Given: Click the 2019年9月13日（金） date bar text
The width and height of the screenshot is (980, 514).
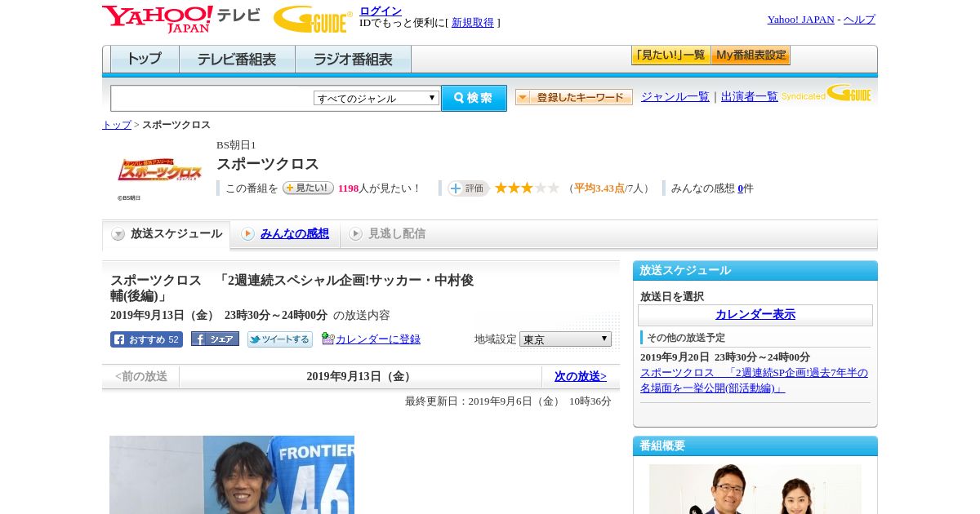Looking at the screenshot, I should click(360, 376).
